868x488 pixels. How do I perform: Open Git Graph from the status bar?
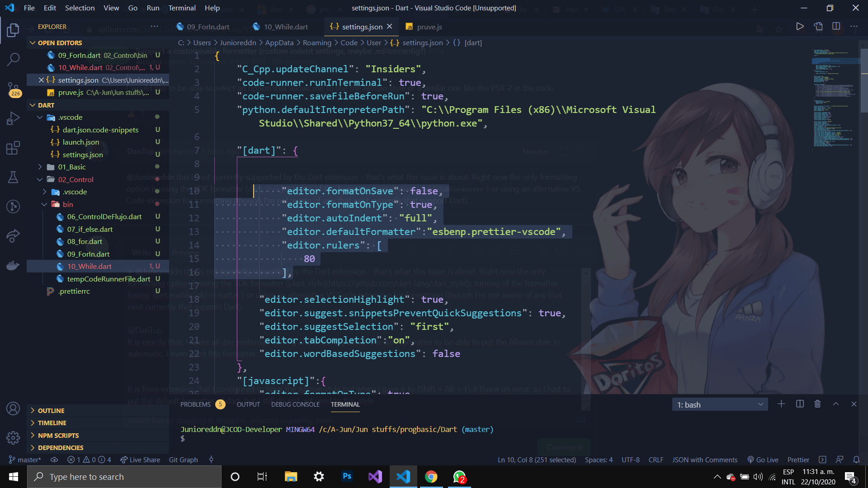[x=183, y=460]
